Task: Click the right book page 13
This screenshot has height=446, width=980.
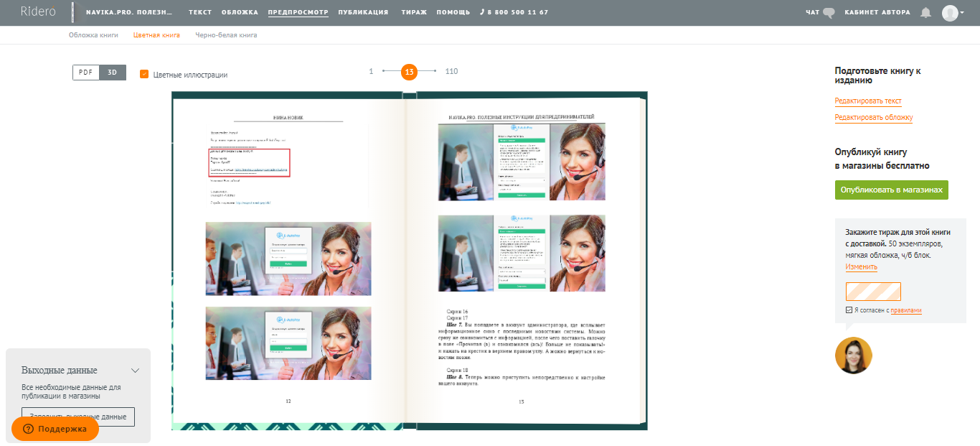Action: [x=522, y=259]
